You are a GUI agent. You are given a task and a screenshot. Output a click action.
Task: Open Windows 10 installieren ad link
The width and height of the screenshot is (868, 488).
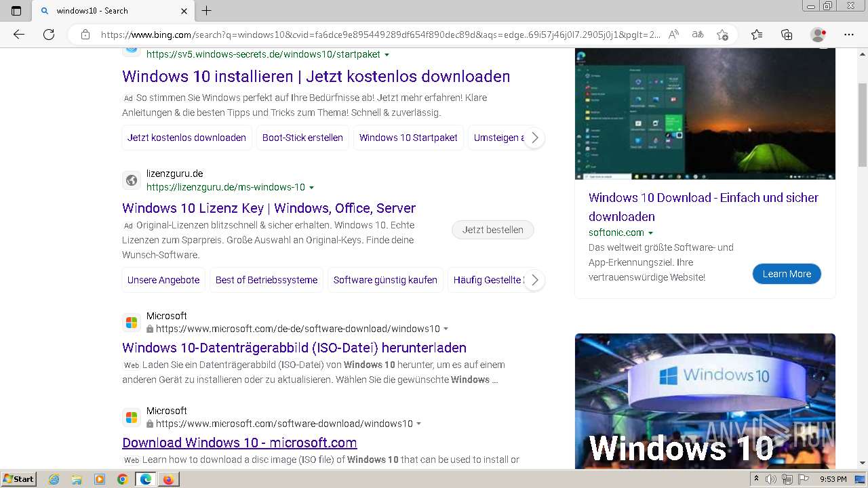[x=316, y=77]
